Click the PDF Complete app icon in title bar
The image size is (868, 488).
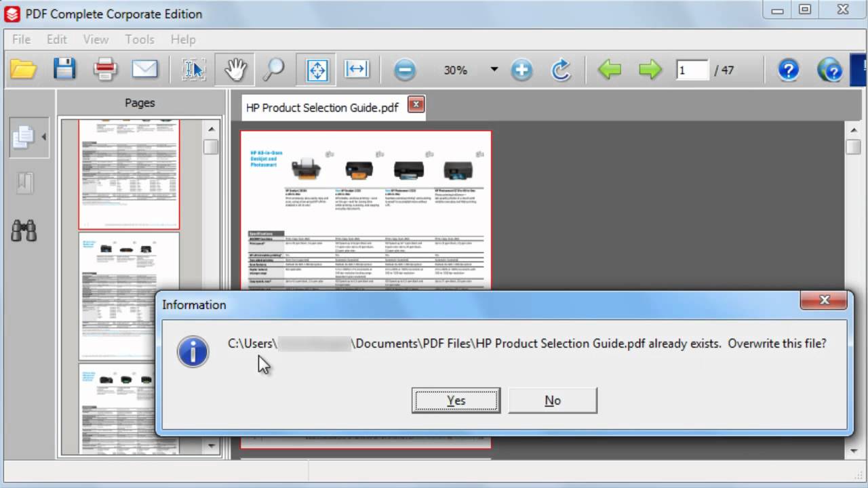(13, 14)
